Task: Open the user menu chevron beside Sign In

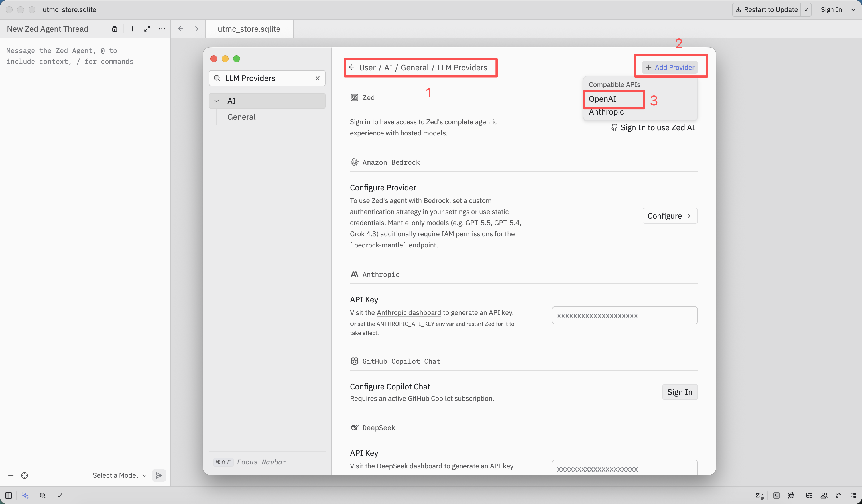Action: tap(853, 10)
